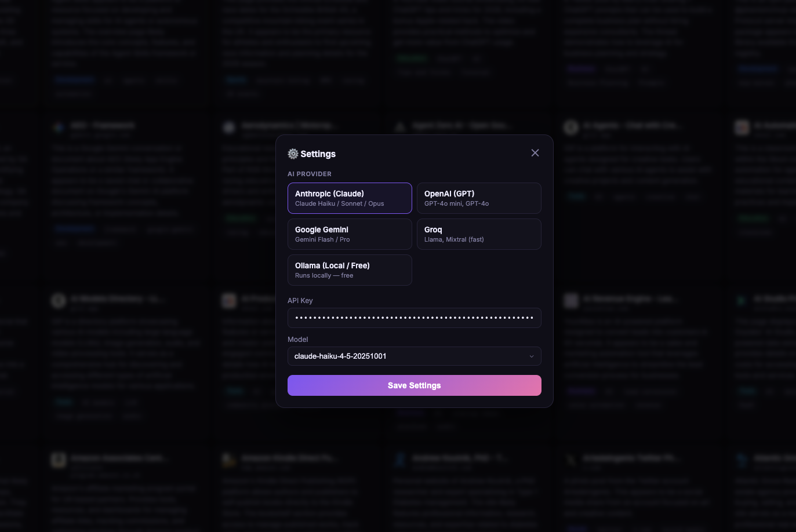Screen dimensions: 796x532
Task: Click the Amazon Associates Central card icon
Action: (x=59, y=460)
